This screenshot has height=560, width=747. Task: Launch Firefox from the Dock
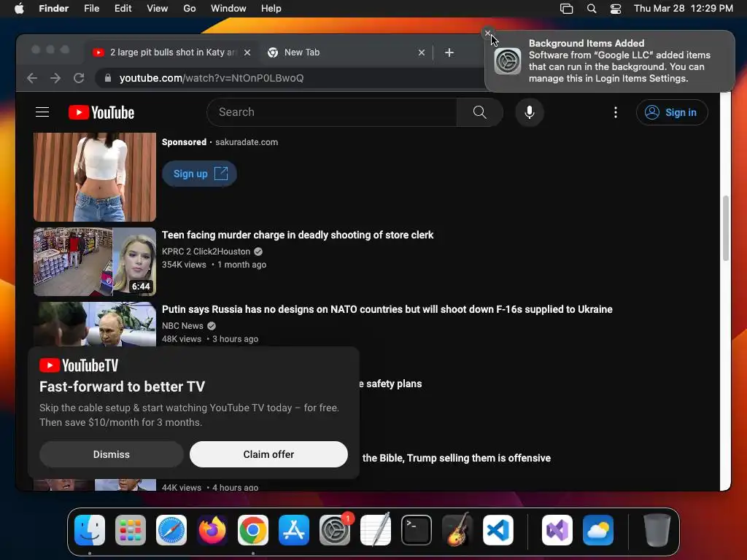[x=212, y=530]
